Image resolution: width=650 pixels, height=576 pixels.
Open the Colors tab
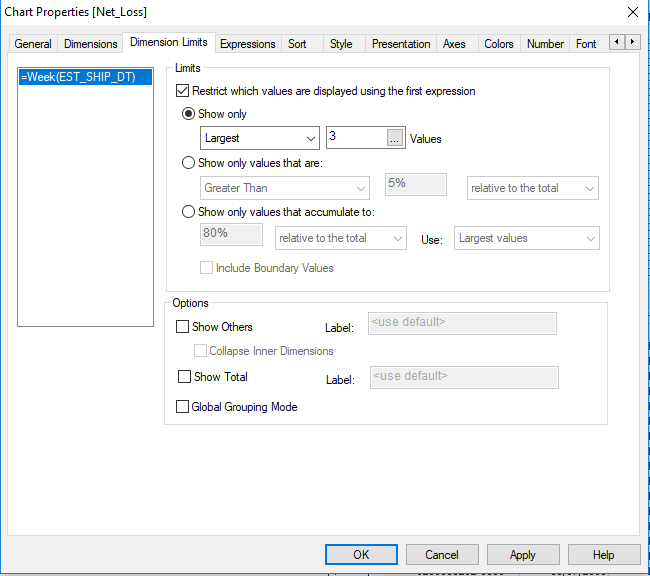click(498, 44)
